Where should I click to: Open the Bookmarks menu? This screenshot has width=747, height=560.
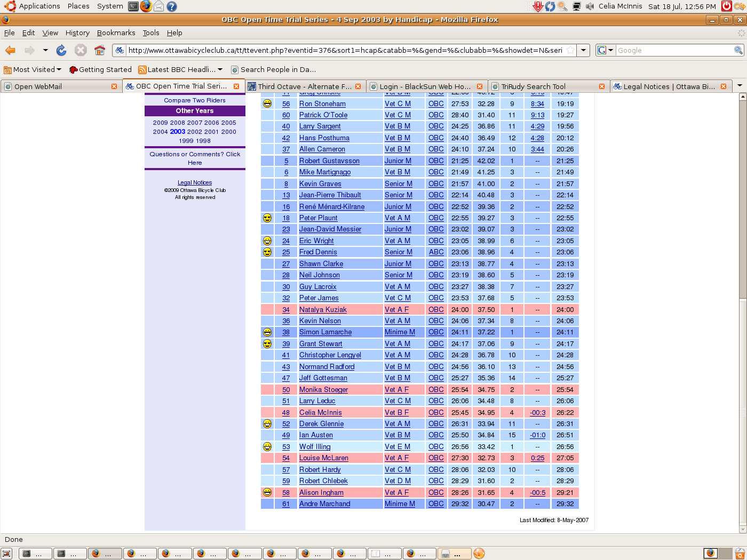pyautogui.click(x=116, y=33)
